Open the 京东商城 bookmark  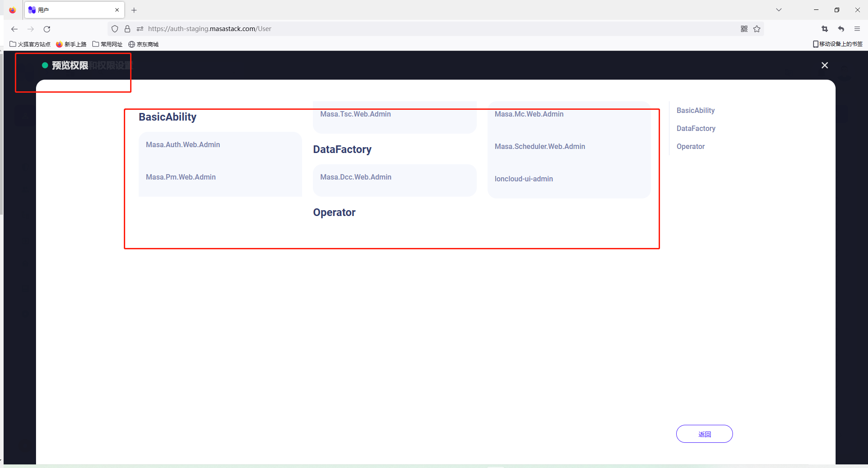tap(143, 44)
